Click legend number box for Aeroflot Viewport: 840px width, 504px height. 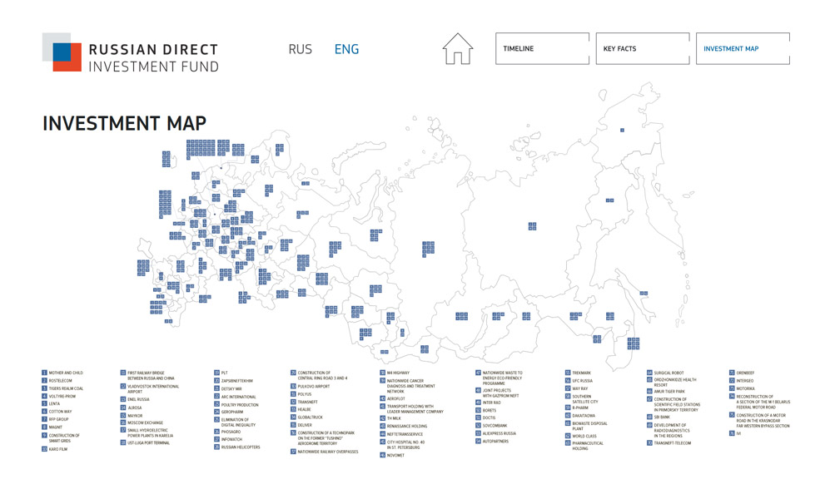pos(382,398)
